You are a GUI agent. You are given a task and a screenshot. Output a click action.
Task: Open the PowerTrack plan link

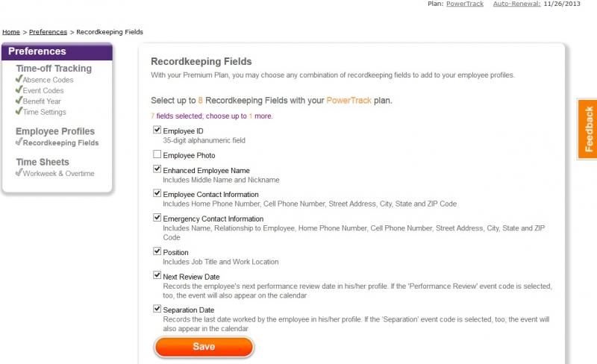coord(465,4)
